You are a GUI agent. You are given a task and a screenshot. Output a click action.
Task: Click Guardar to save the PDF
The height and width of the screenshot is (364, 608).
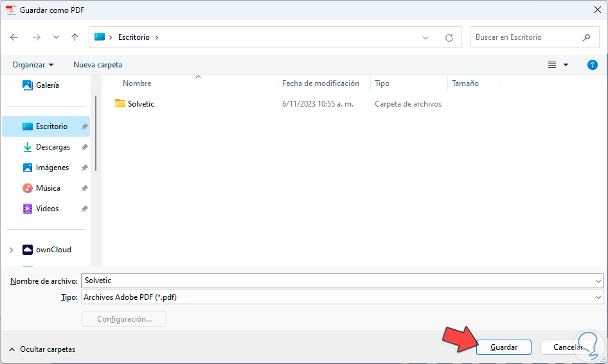pyautogui.click(x=504, y=347)
